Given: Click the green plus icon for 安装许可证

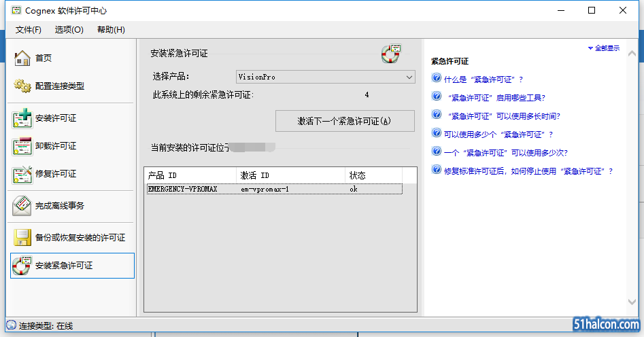Looking at the screenshot, I should 22,118.
